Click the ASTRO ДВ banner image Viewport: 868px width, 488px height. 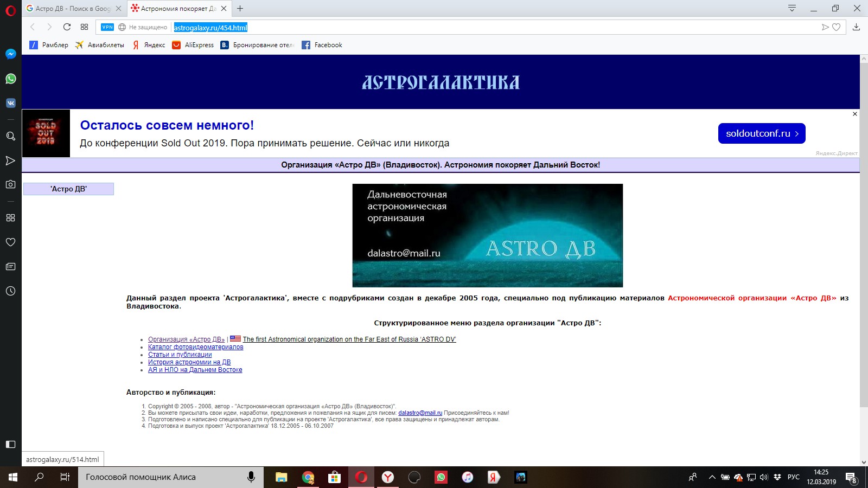pos(488,235)
